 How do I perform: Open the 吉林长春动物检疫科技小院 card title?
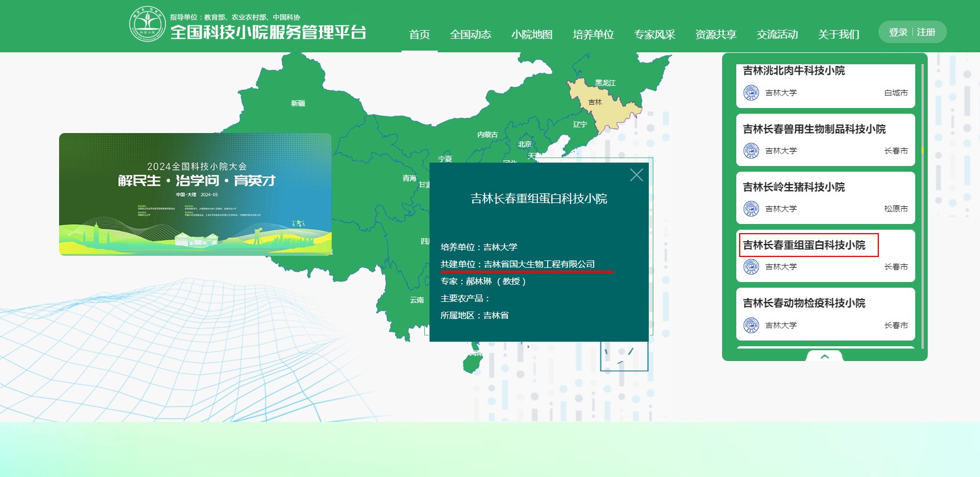pos(804,303)
